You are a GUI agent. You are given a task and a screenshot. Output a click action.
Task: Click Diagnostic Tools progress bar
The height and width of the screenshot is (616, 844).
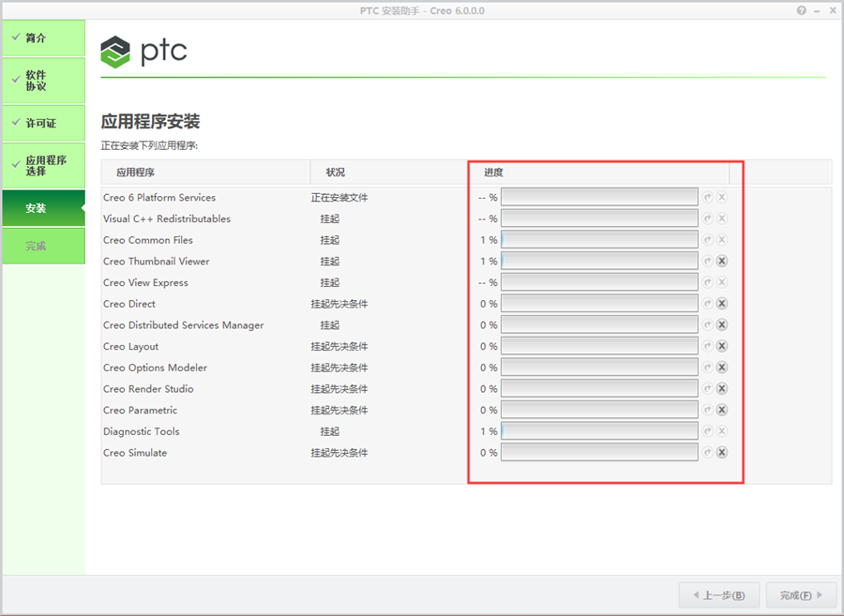coord(599,430)
